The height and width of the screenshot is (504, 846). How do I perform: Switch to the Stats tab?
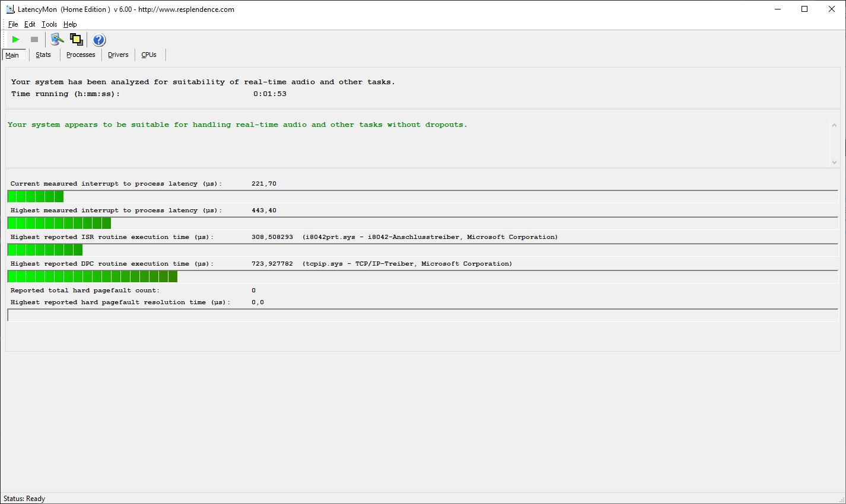[43, 55]
